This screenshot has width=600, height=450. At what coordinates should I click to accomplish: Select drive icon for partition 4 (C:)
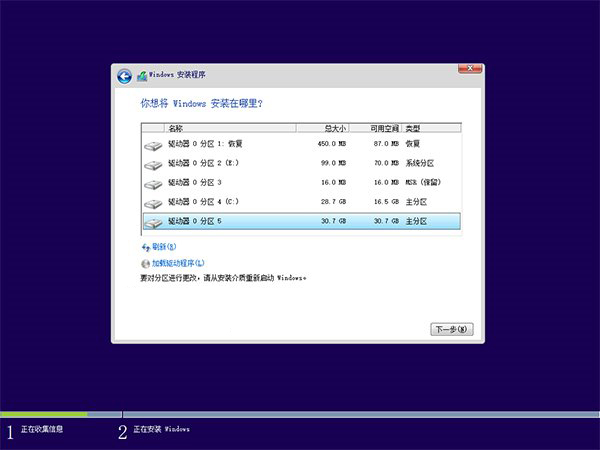coord(153,204)
